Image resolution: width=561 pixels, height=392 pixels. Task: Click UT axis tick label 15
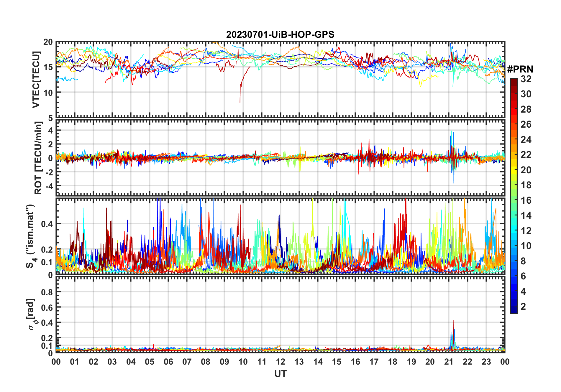click(x=337, y=362)
